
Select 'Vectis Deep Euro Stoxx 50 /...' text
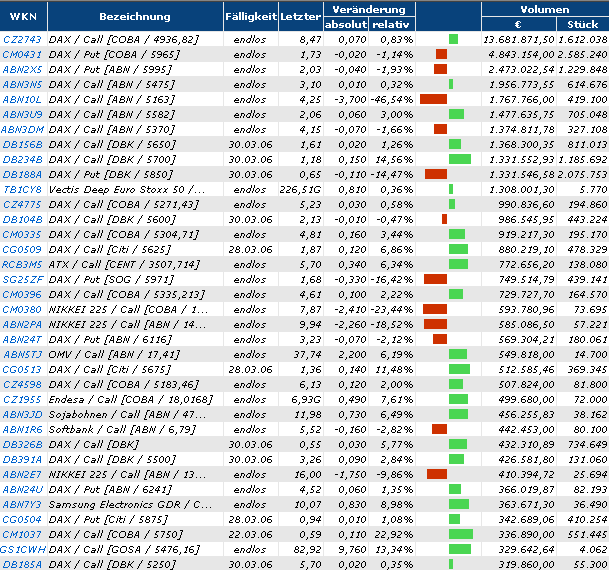pos(127,189)
